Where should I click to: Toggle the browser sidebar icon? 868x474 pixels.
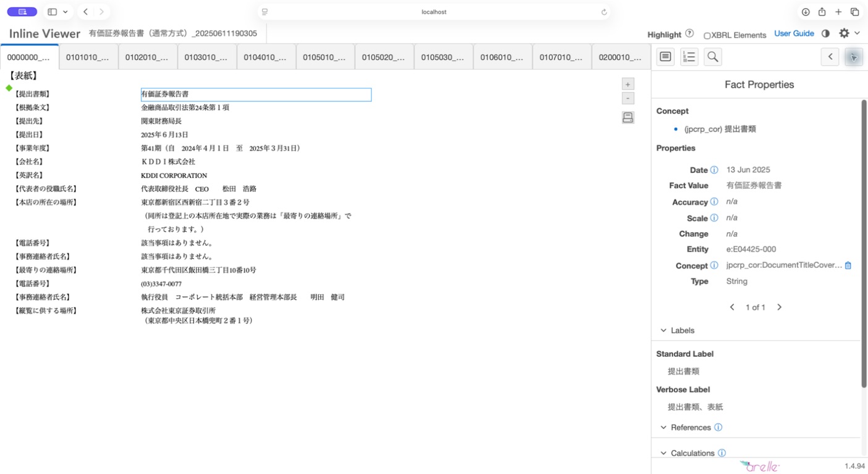click(52, 12)
